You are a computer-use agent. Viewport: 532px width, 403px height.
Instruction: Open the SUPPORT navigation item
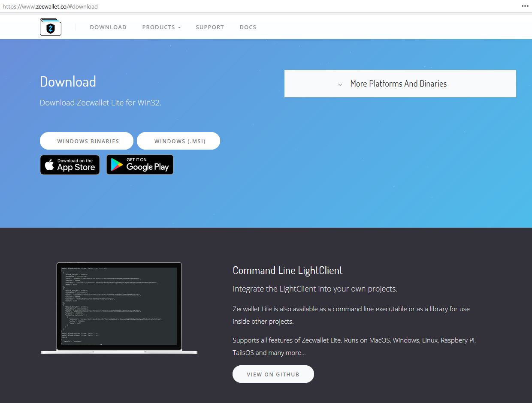tap(210, 27)
